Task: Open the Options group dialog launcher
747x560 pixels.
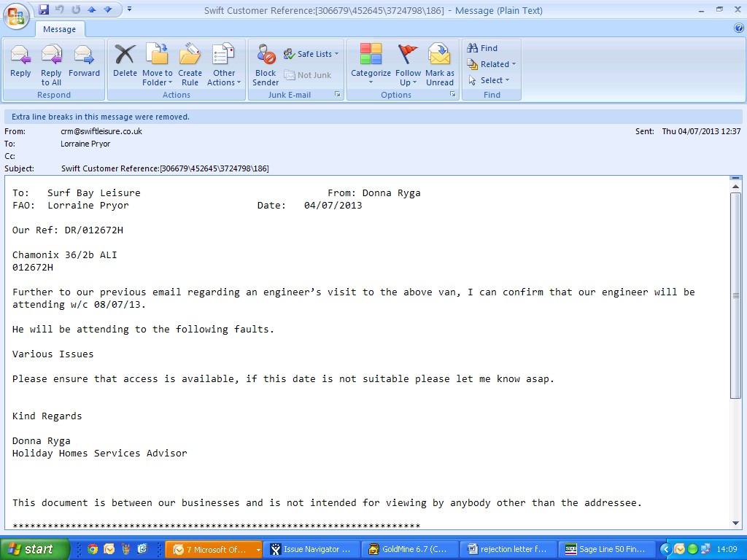Action: 452,94
